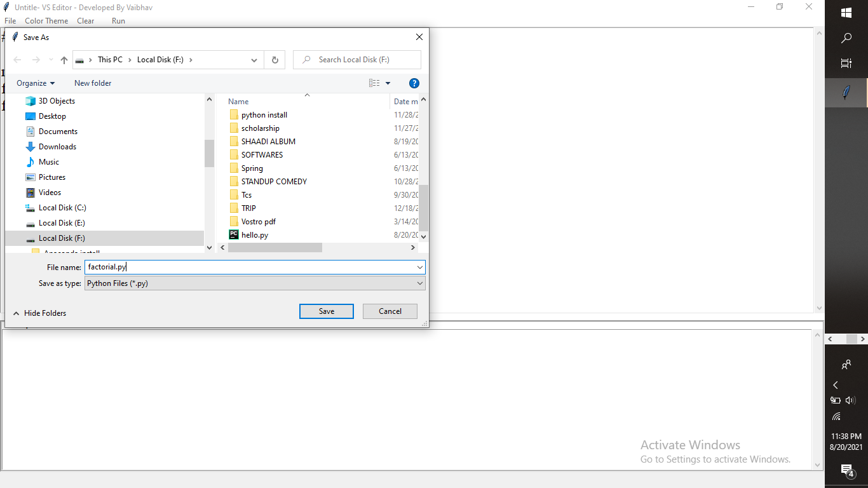Expand the Save as type dropdown

click(419, 283)
